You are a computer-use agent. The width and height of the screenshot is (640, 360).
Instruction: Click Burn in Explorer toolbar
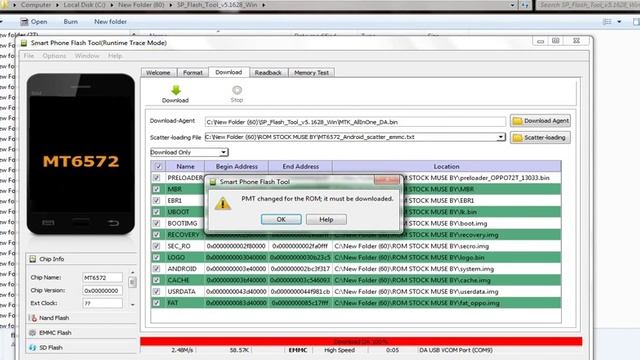(x=71, y=22)
